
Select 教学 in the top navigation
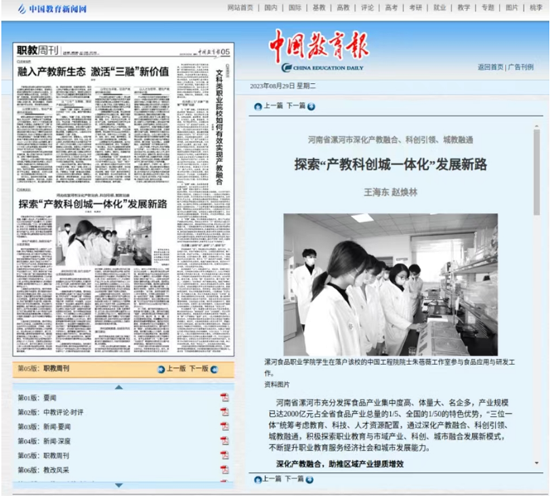464,7
